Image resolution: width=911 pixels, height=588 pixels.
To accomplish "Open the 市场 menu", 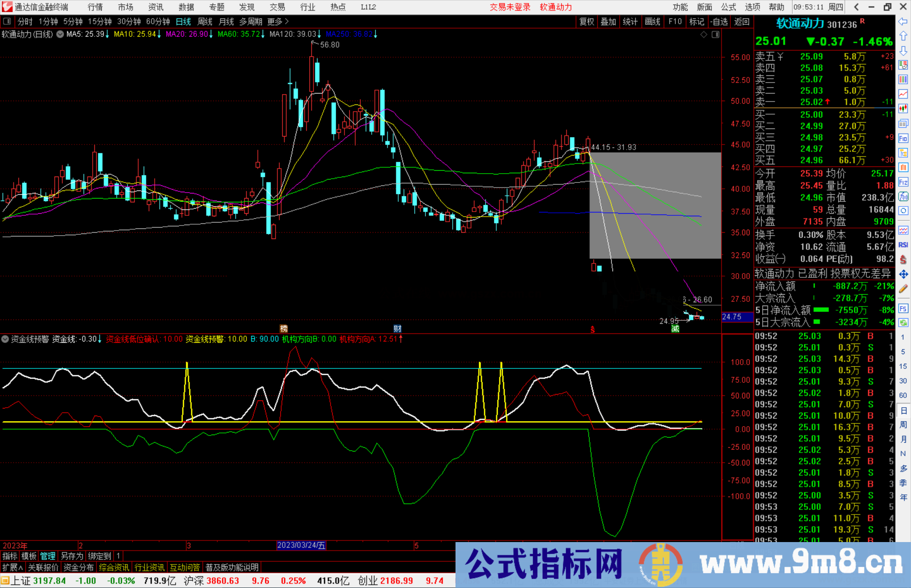I will [126, 7].
